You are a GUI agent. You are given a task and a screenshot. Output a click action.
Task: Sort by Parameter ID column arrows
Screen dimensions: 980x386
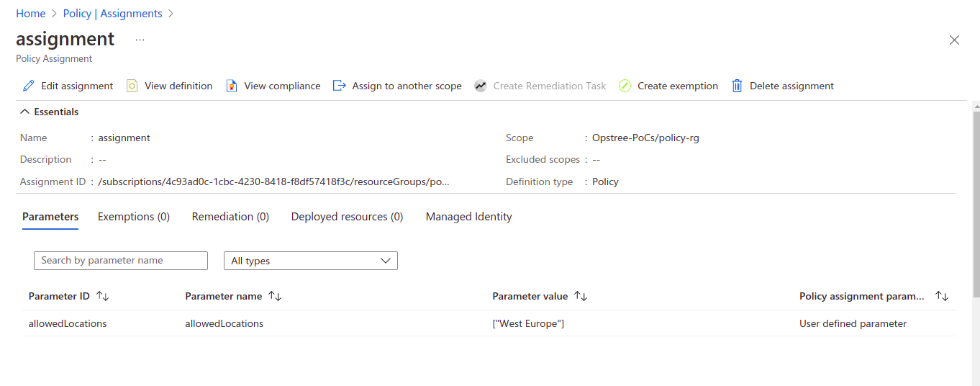pyautogui.click(x=102, y=296)
